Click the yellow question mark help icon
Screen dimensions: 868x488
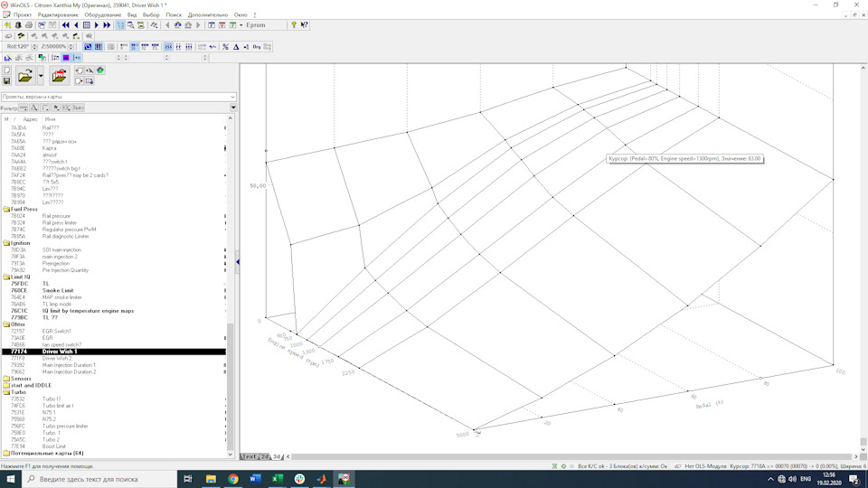(294, 25)
